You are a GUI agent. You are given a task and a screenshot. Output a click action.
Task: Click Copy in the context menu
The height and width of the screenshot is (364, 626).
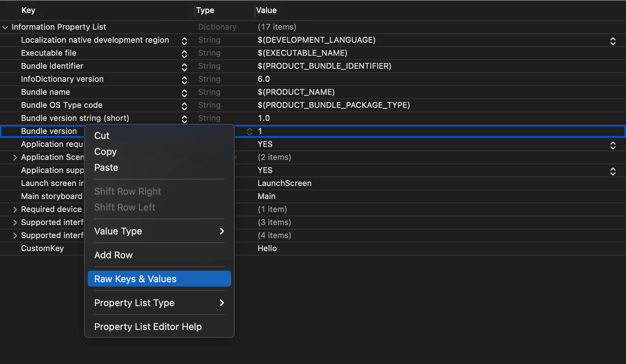click(x=105, y=152)
